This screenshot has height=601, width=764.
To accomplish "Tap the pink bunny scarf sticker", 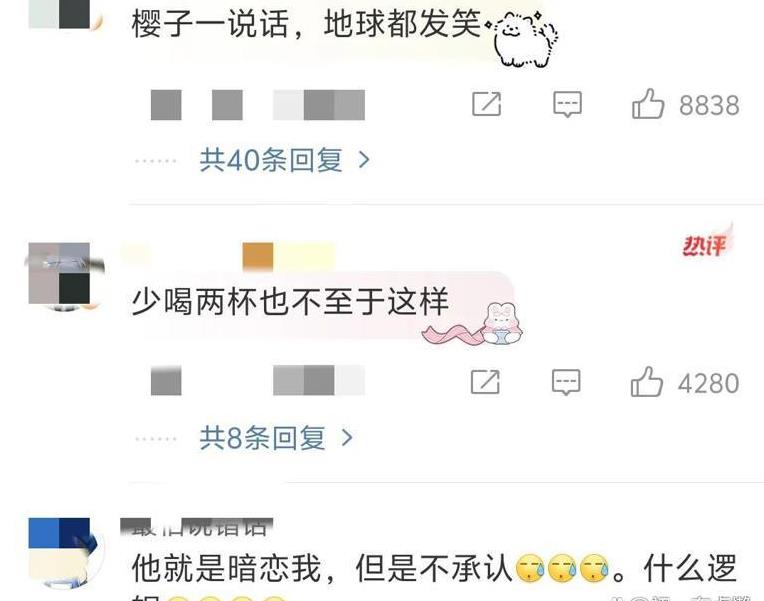I will tap(475, 324).
